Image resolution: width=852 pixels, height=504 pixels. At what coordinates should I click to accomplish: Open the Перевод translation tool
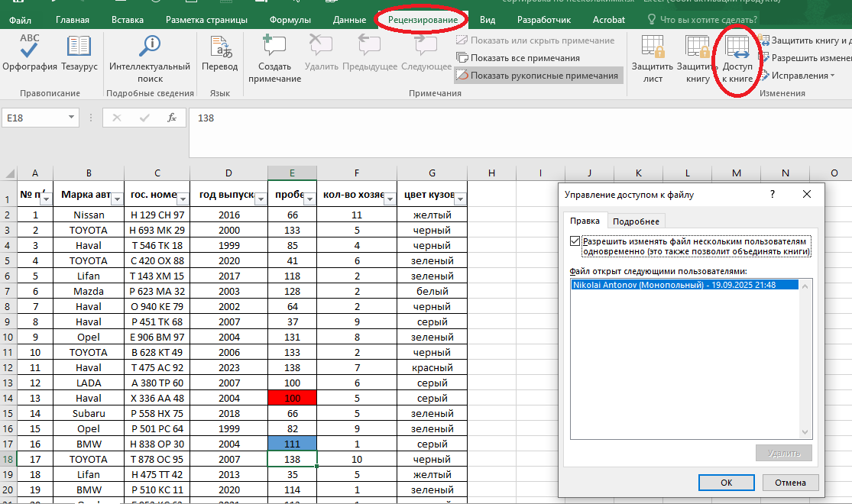[219, 53]
